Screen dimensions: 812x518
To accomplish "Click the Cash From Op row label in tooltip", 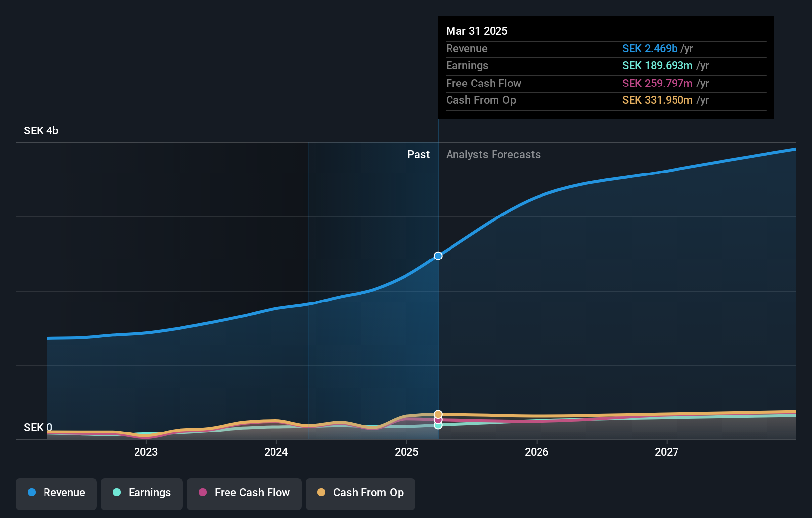I will [481, 100].
